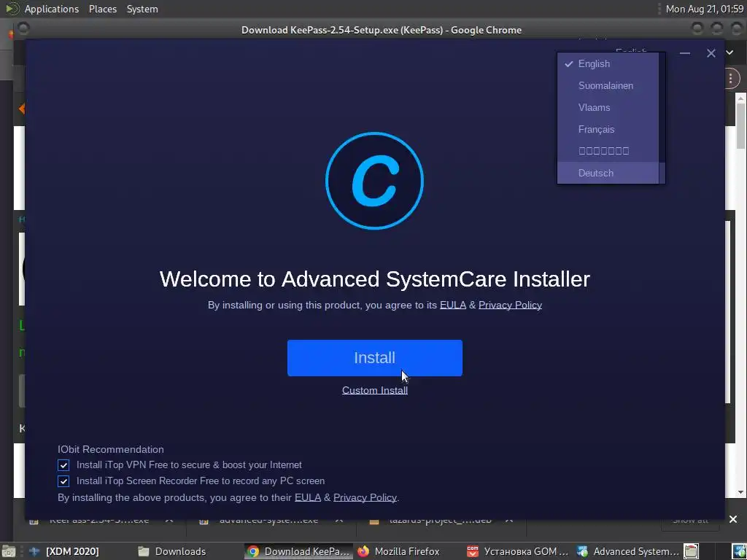Viewport: 747px width, 560px height.
Task: Open the EULA link under the welcome heading
Action: tap(452, 305)
